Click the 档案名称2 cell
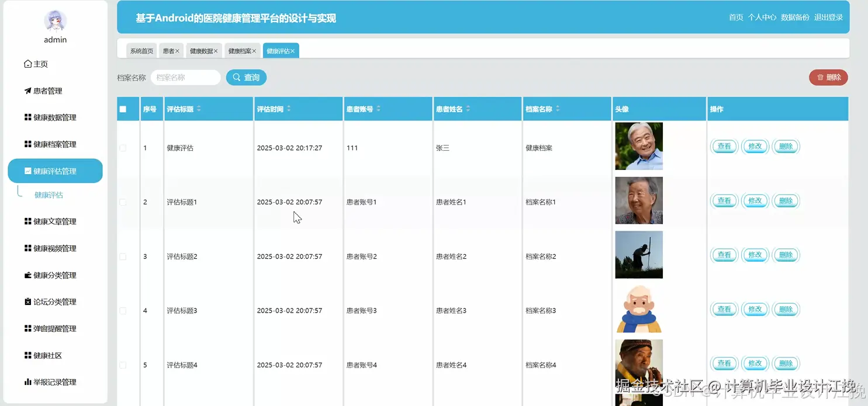This screenshot has width=868, height=406. [x=541, y=256]
